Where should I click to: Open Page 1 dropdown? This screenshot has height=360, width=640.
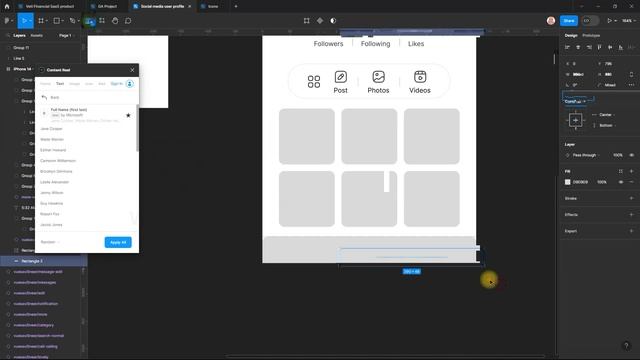coord(66,36)
